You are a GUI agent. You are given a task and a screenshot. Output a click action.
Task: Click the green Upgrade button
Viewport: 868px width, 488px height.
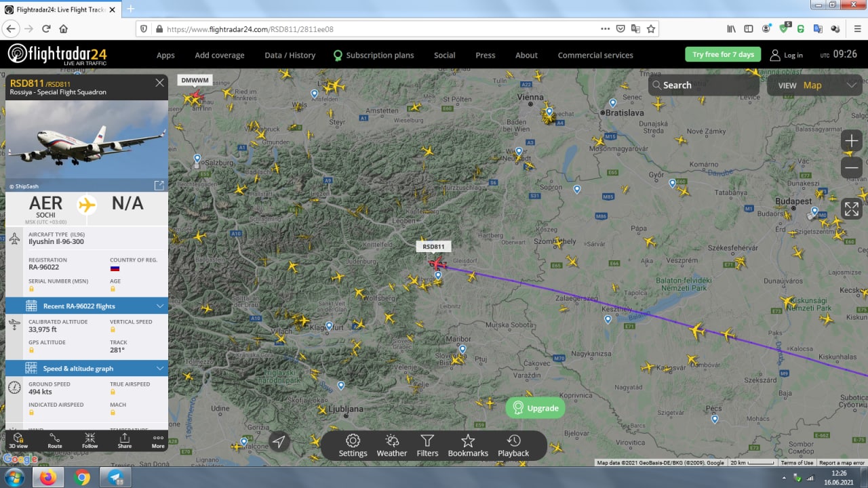tap(535, 408)
